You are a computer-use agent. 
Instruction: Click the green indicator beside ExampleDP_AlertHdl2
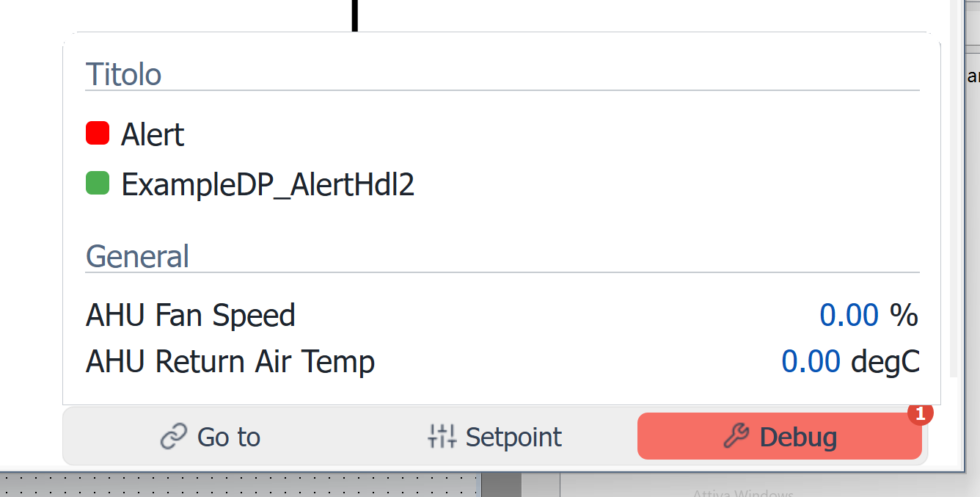click(x=97, y=183)
